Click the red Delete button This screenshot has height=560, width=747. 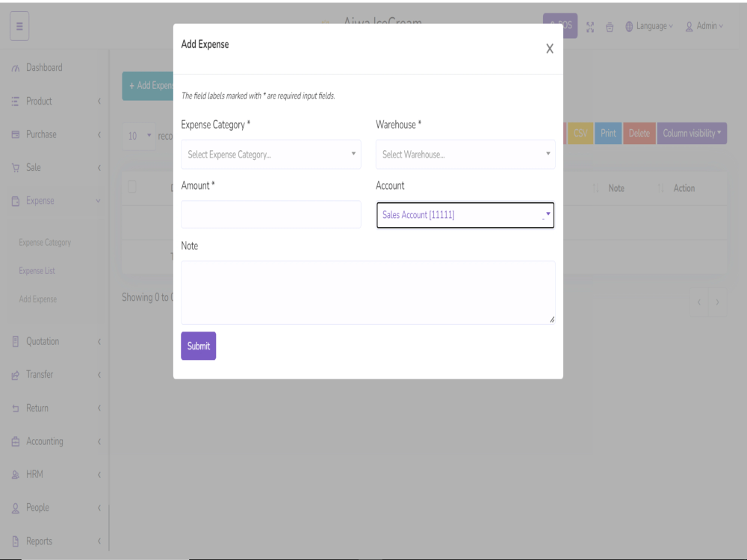click(x=639, y=134)
